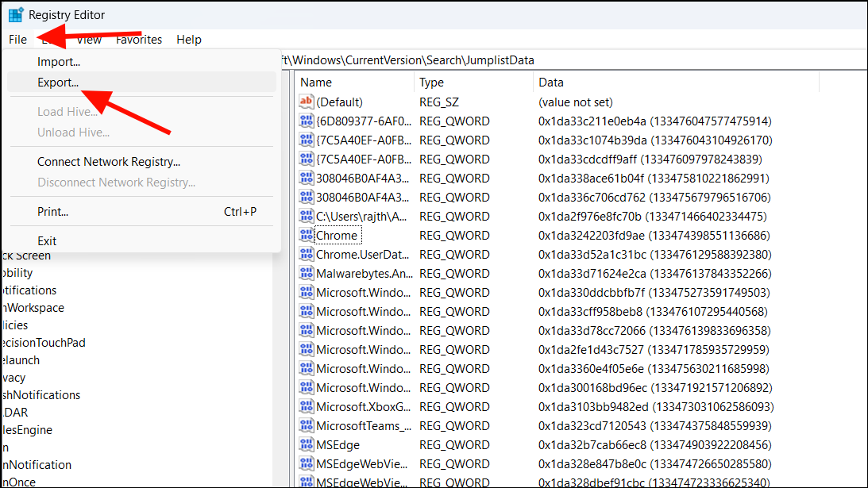The image size is (868, 488).
Task: Select Import from the File menu
Action: (x=58, y=61)
